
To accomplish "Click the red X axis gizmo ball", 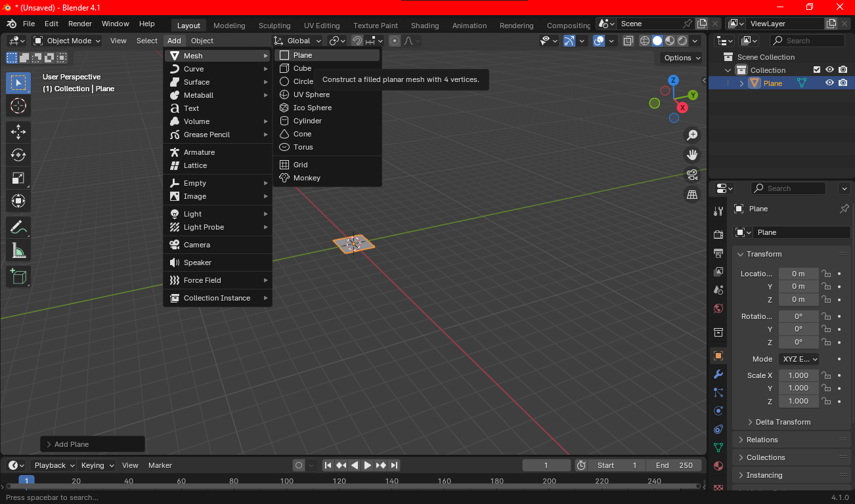I will tap(683, 107).
